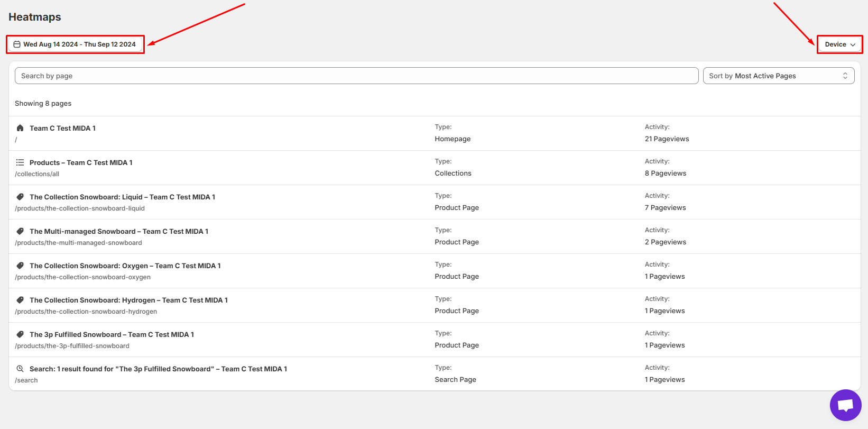Open the Device filter dropdown
The width and height of the screenshot is (868, 429).
[x=839, y=44]
